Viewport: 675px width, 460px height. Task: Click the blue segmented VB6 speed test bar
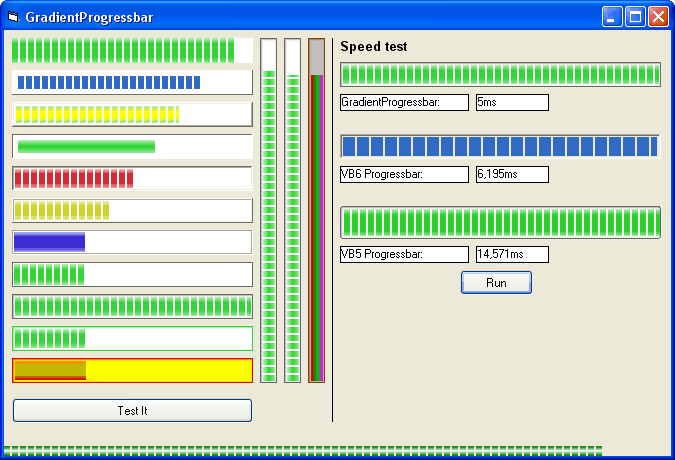(500, 146)
